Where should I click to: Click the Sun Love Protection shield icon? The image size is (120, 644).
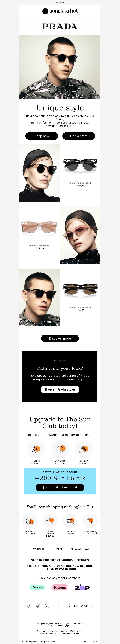(30, 521)
